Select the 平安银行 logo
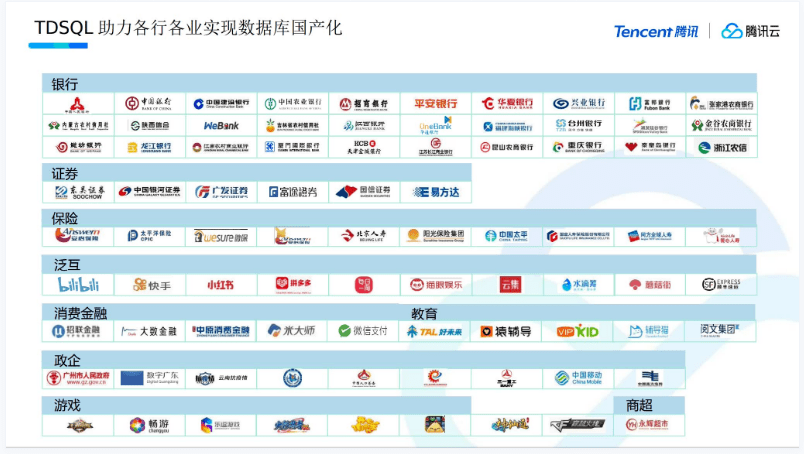Screen dimensions: 804x454 [x=436, y=104]
